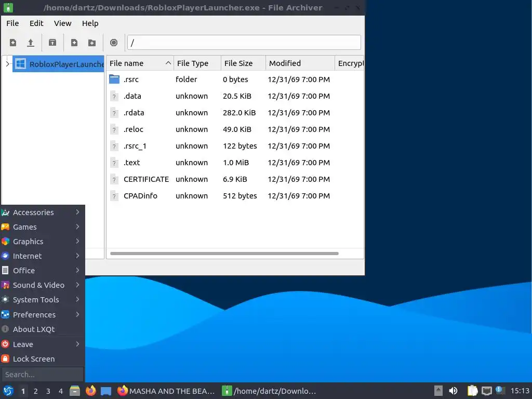Expand the Leave submenu arrow

click(77, 344)
